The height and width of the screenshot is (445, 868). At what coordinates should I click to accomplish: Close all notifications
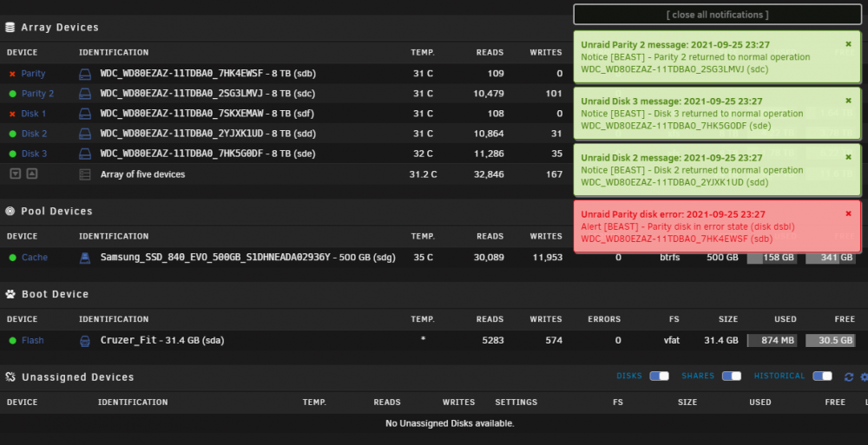click(718, 15)
